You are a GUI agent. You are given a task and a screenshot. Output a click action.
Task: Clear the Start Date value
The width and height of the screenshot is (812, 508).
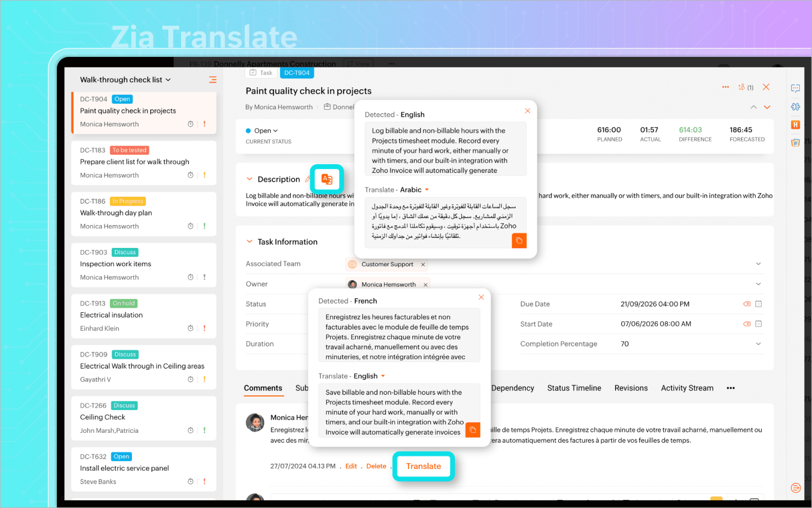click(x=747, y=324)
